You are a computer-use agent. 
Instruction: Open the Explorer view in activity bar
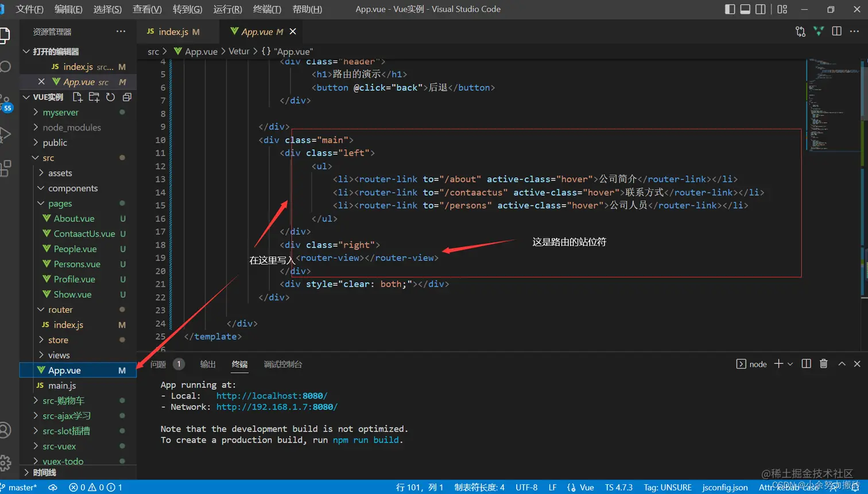point(5,36)
